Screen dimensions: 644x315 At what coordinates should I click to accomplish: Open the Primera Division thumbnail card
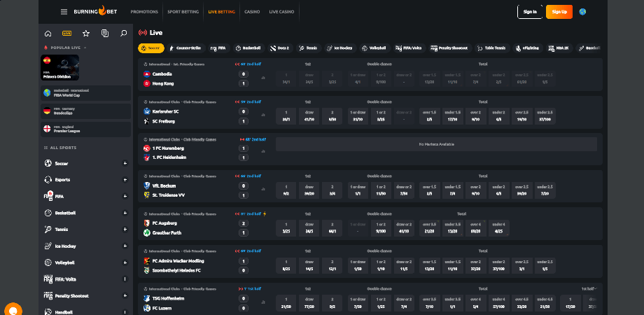pyautogui.click(x=60, y=68)
